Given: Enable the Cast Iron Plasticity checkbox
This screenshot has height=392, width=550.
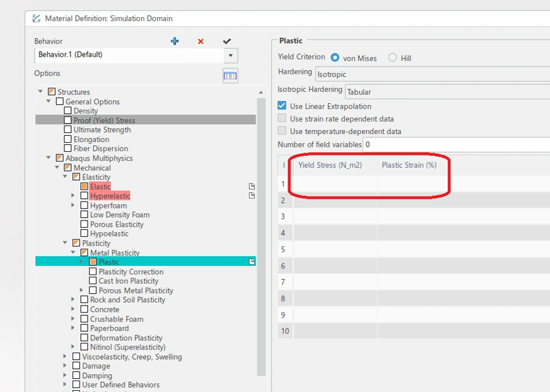Looking at the screenshot, I should click(x=93, y=281).
